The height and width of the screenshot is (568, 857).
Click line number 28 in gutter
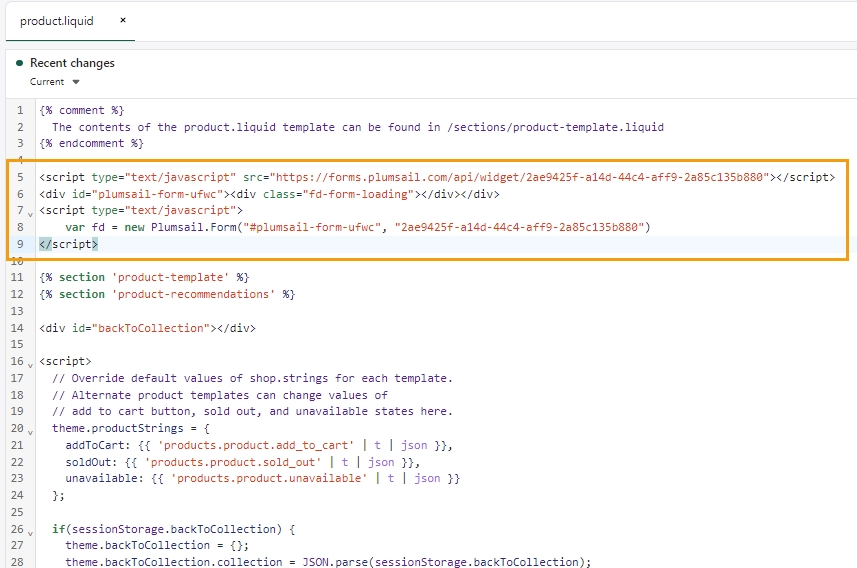point(17,562)
